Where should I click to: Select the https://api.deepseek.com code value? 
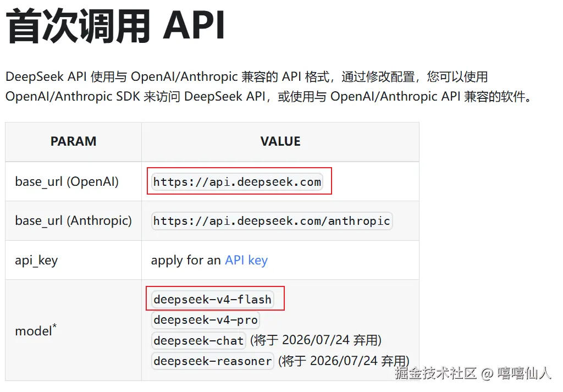[x=237, y=181]
